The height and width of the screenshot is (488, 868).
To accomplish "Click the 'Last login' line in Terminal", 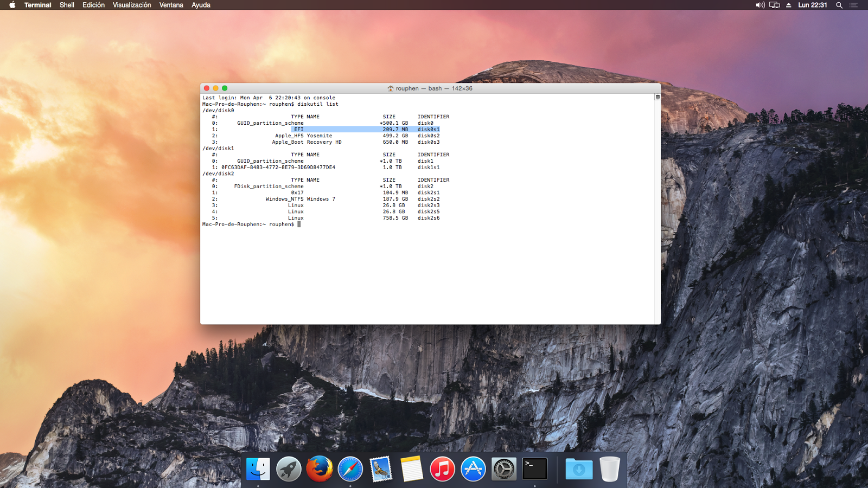I will tap(269, 98).
